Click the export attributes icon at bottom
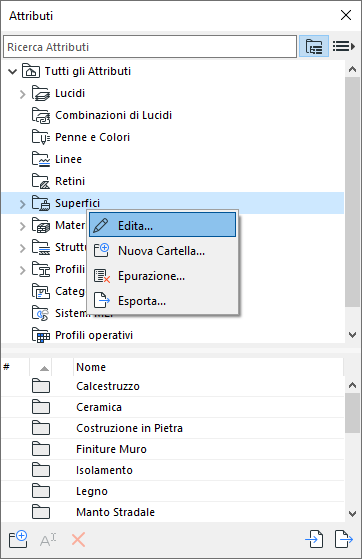 (x=343, y=539)
